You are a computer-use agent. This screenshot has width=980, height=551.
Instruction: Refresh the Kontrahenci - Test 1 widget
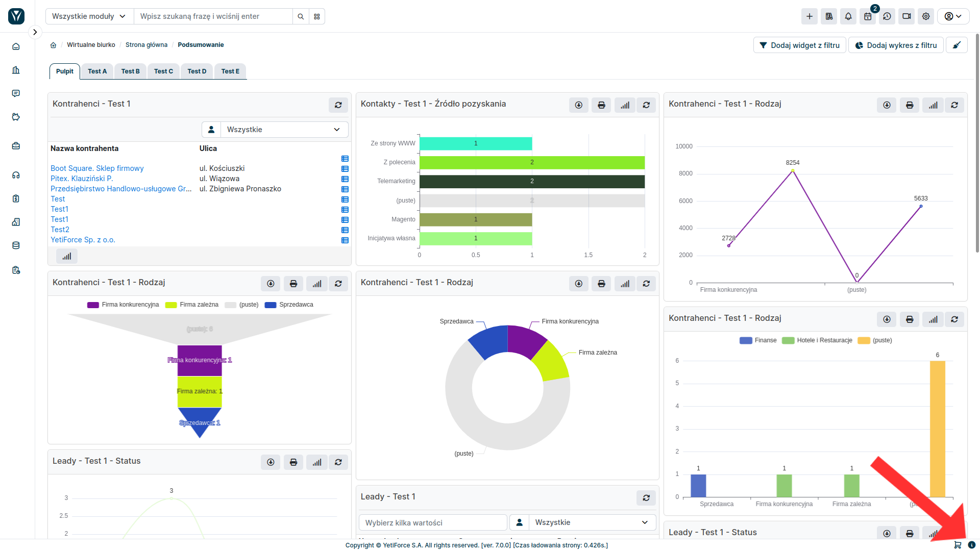338,105
